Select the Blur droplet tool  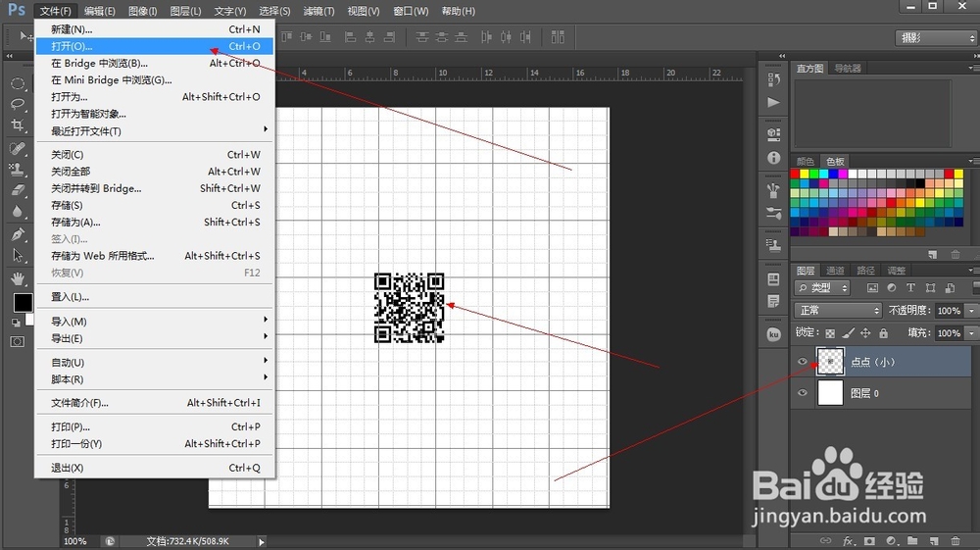[x=18, y=211]
